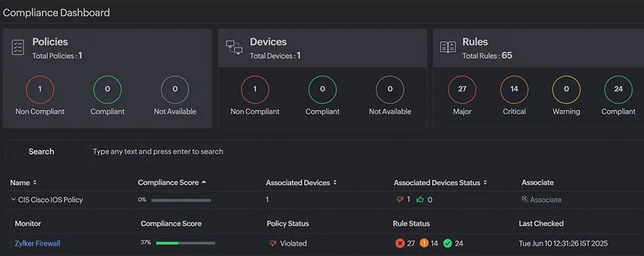Click the Policies checklist icon
Viewport: 644px width, 256px height.
[x=18, y=47]
